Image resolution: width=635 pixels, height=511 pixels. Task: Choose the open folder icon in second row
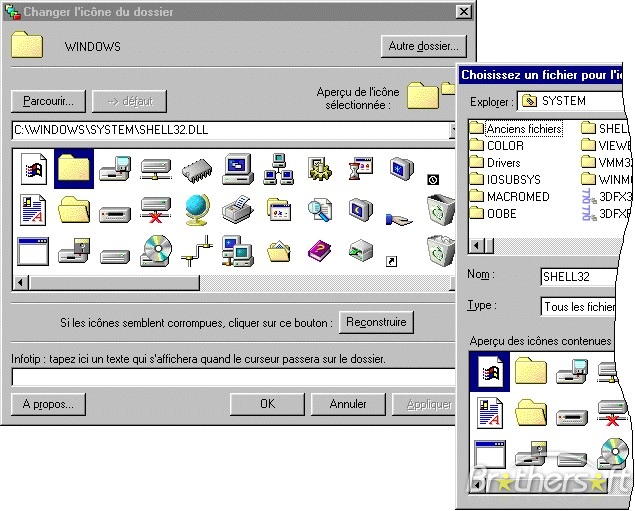[74, 210]
